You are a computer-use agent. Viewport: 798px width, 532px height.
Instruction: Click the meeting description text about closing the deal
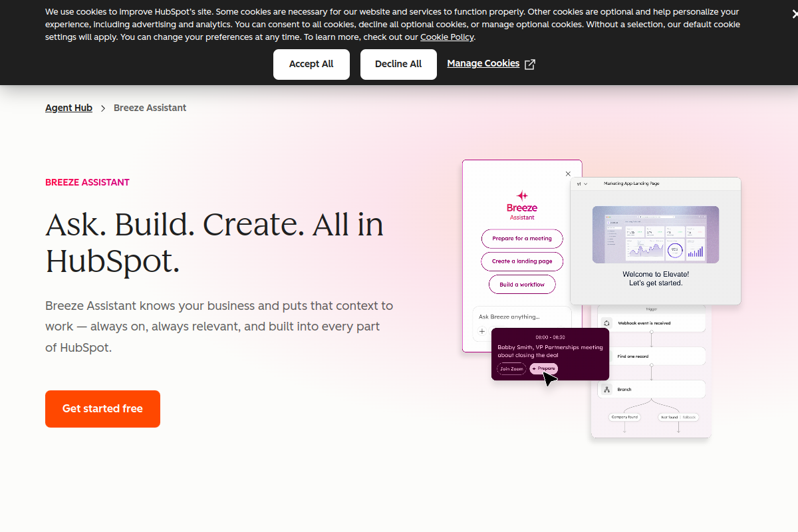pos(550,351)
